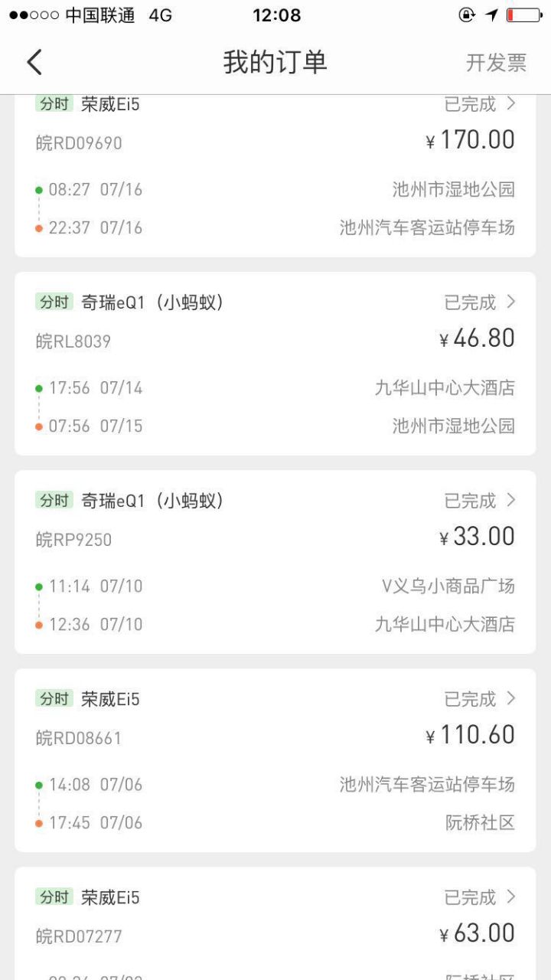Tap destination 池州汽车客运站停车场 in first order
551x980 pixels.
pyautogui.click(x=427, y=227)
